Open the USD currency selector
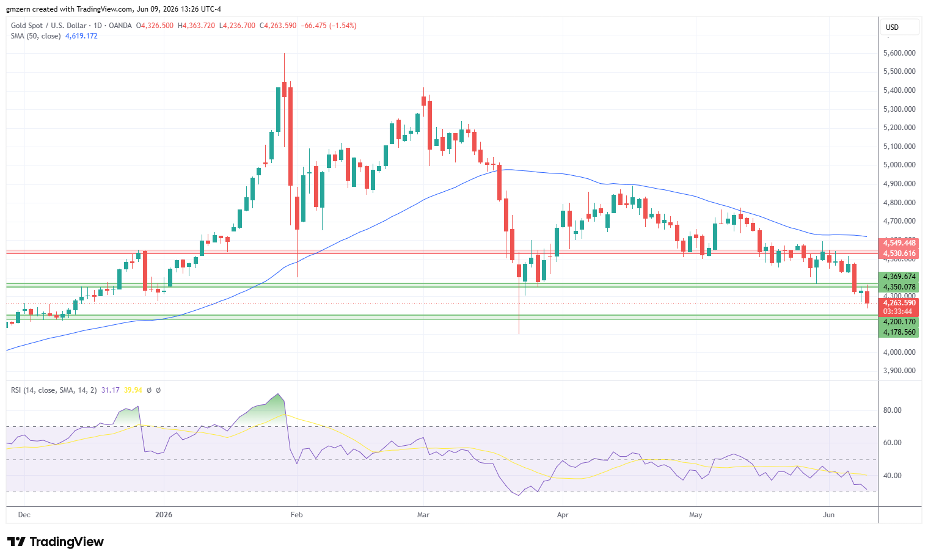The width and height of the screenshot is (928, 560). tap(900, 27)
